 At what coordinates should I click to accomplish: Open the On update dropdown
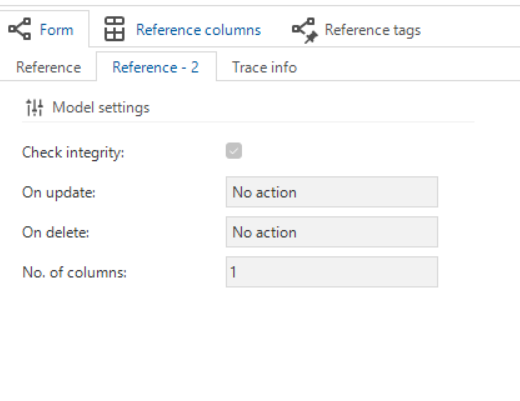point(332,192)
